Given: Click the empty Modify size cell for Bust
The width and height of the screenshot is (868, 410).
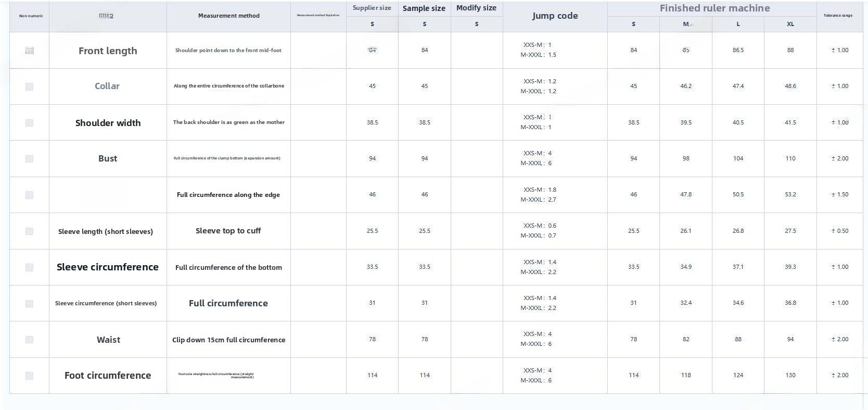Looking at the screenshot, I should point(476,159).
